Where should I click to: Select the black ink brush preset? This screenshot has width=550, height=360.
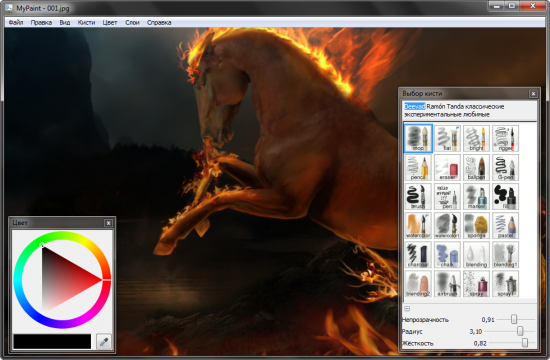[418, 196]
